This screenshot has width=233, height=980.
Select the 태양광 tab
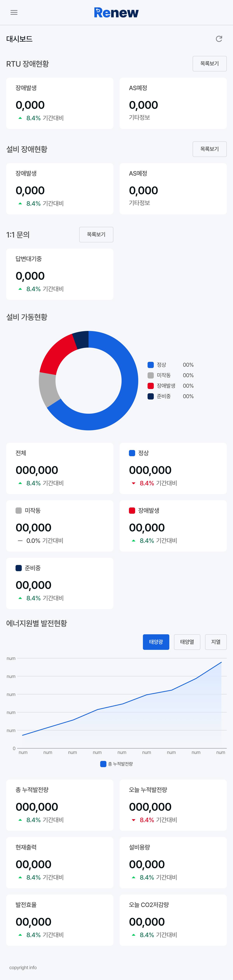[156, 642]
